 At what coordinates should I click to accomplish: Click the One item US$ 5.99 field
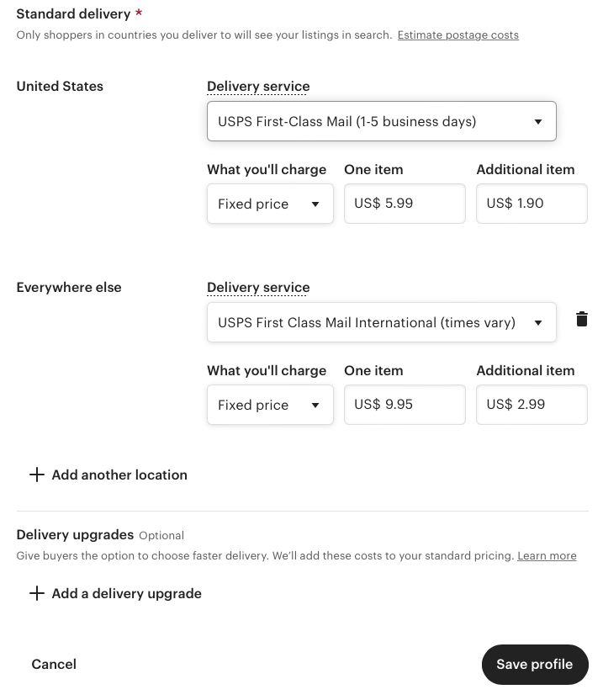(405, 204)
